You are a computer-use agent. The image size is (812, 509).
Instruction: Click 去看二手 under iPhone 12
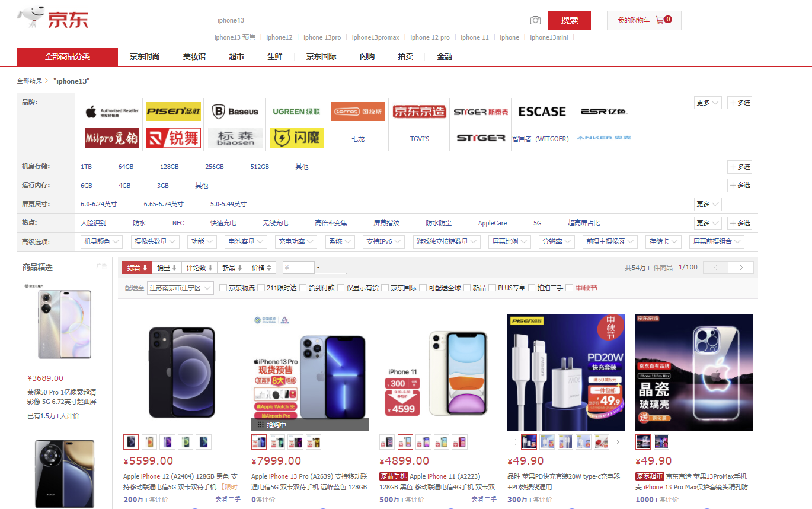(x=228, y=499)
